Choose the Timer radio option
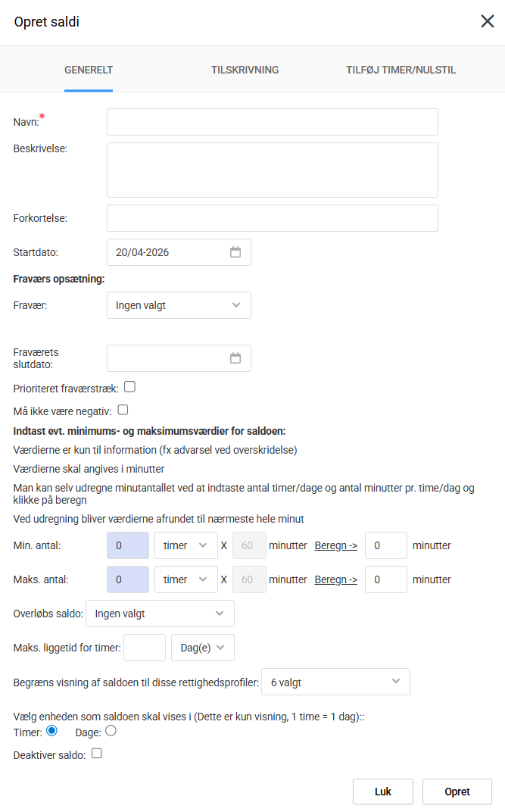 (x=52, y=731)
